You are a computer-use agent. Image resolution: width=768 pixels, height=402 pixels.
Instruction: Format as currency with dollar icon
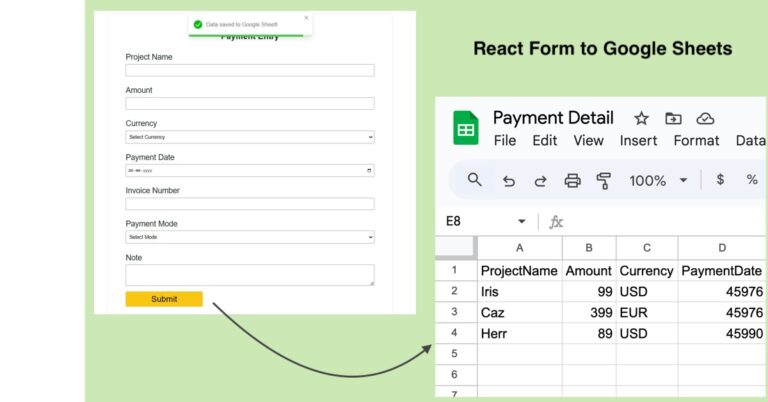point(720,180)
